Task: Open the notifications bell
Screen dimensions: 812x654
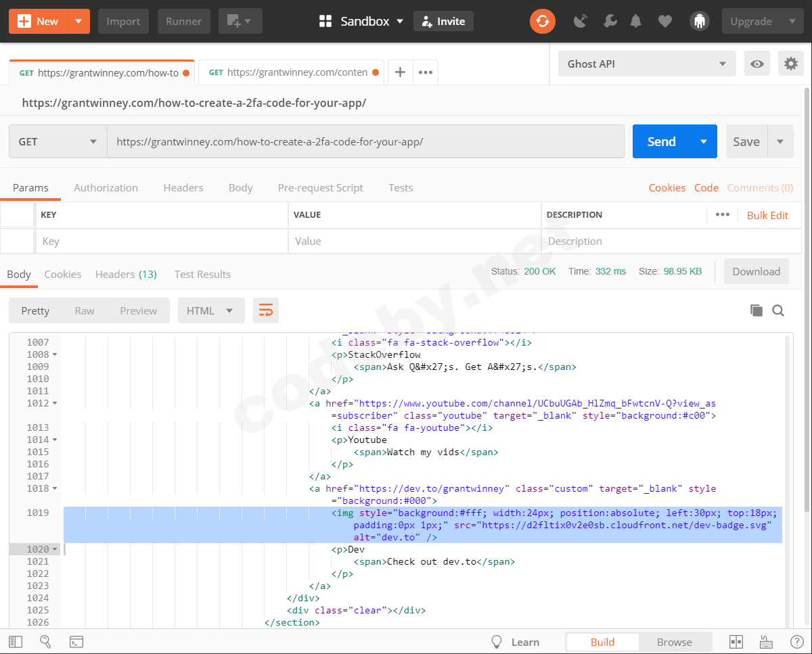Action: tap(635, 22)
